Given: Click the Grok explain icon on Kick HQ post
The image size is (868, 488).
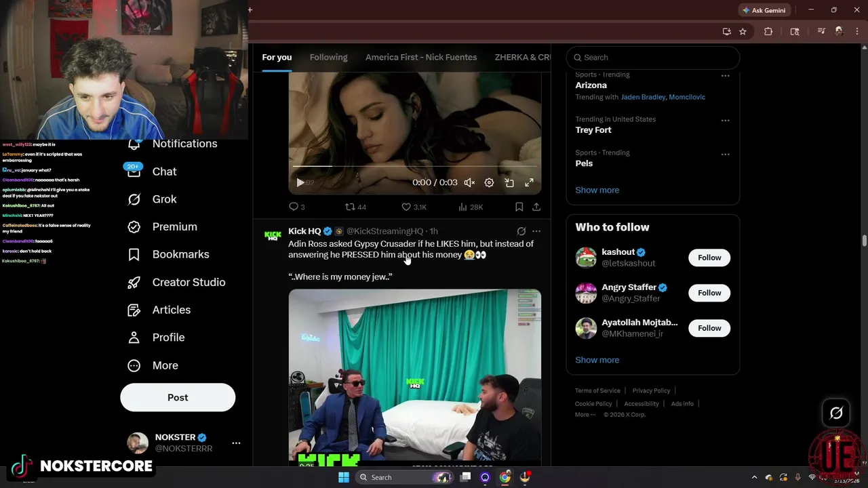Looking at the screenshot, I should point(521,231).
